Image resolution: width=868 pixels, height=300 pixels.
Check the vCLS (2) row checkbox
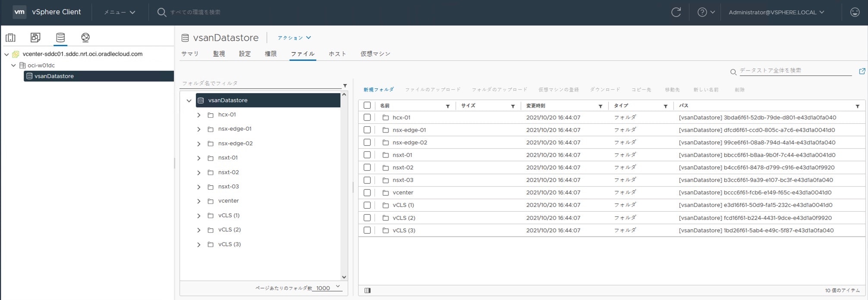(x=367, y=218)
